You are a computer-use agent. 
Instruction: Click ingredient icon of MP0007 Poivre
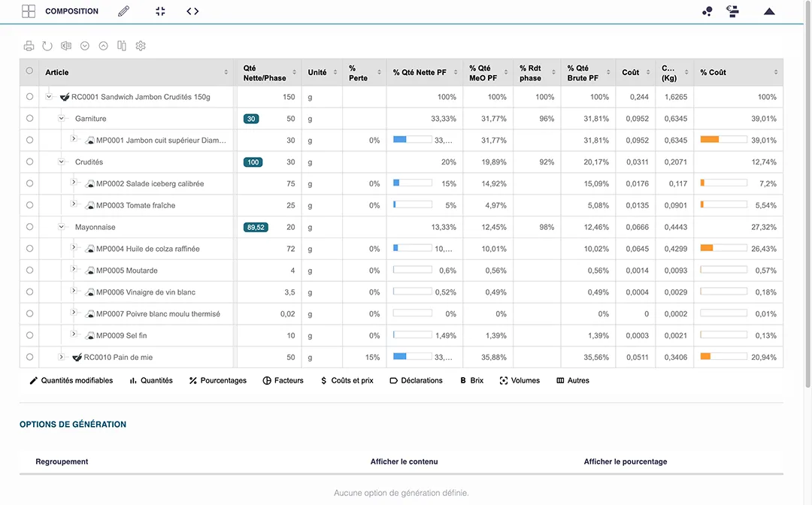(89, 314)
